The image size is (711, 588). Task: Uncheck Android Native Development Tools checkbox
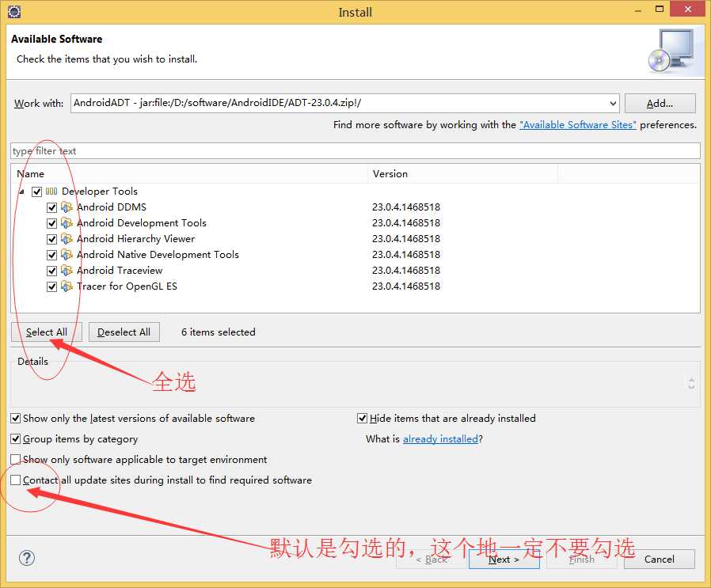[51, 256]
